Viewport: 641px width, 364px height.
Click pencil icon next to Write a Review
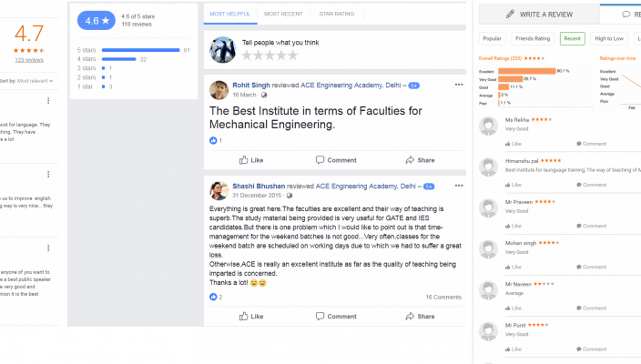510,15
